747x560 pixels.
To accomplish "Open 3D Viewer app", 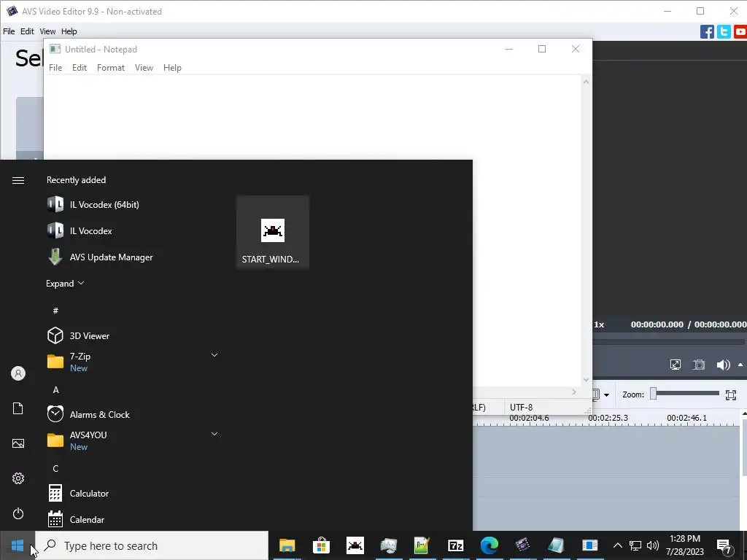I will pyautogui.click(x=78, y=335).
